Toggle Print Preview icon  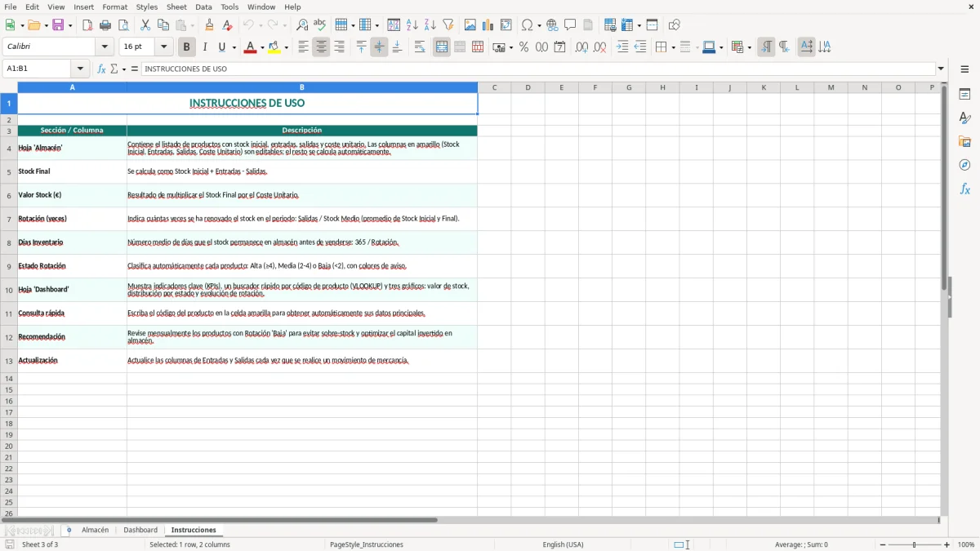(123, 25)
